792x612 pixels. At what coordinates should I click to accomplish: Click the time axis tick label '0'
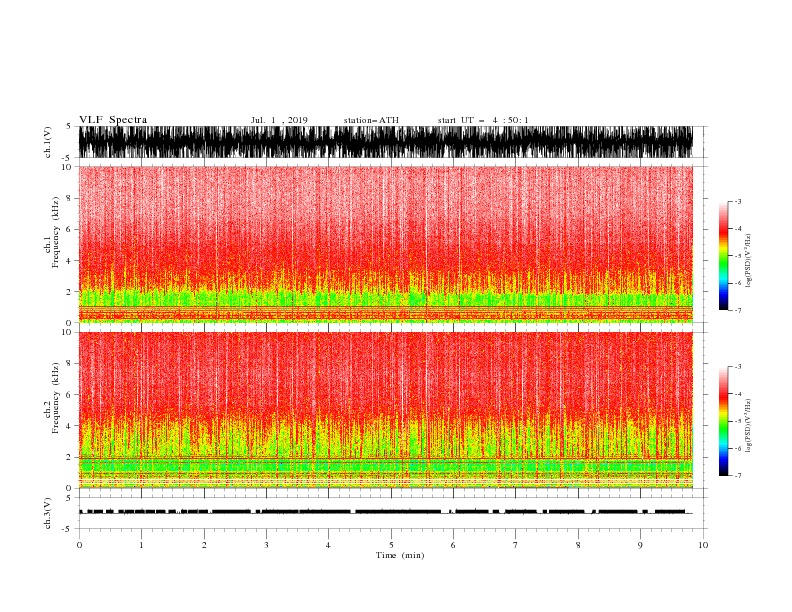(x=79, y=545)
